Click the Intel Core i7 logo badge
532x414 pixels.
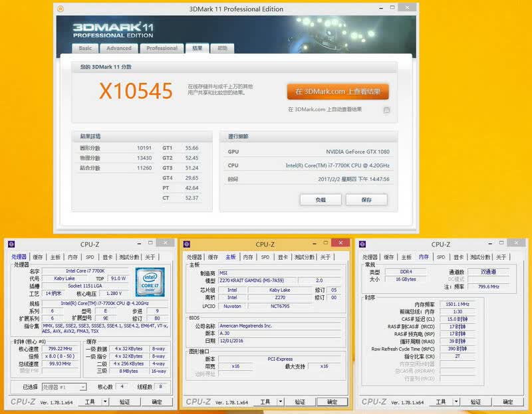tap(150, 282)
